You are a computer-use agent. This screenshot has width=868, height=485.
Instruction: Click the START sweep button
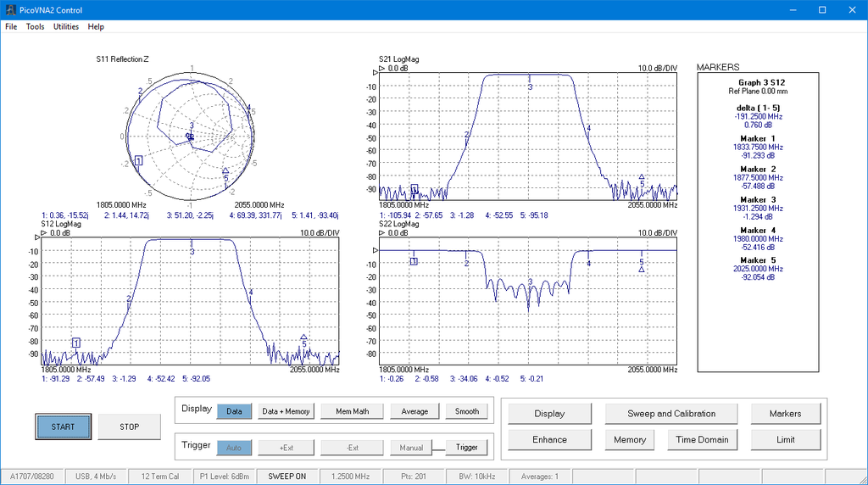coord(63,426)
